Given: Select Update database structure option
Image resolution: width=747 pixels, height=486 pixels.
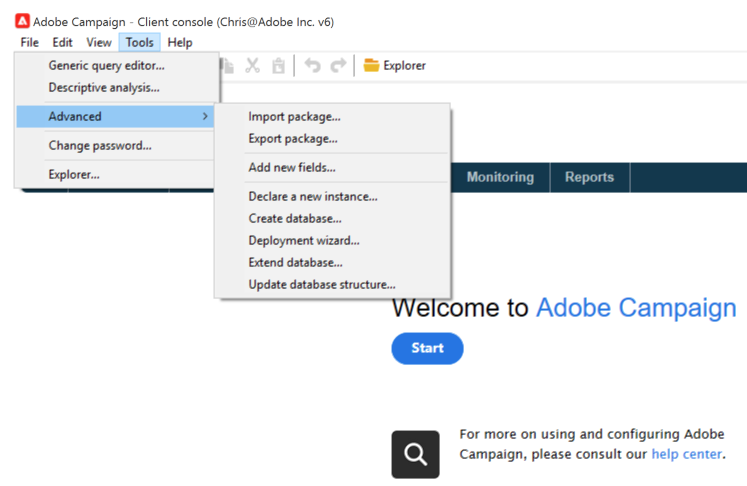Looking at the screenshot, I should (x=333, y=284).
